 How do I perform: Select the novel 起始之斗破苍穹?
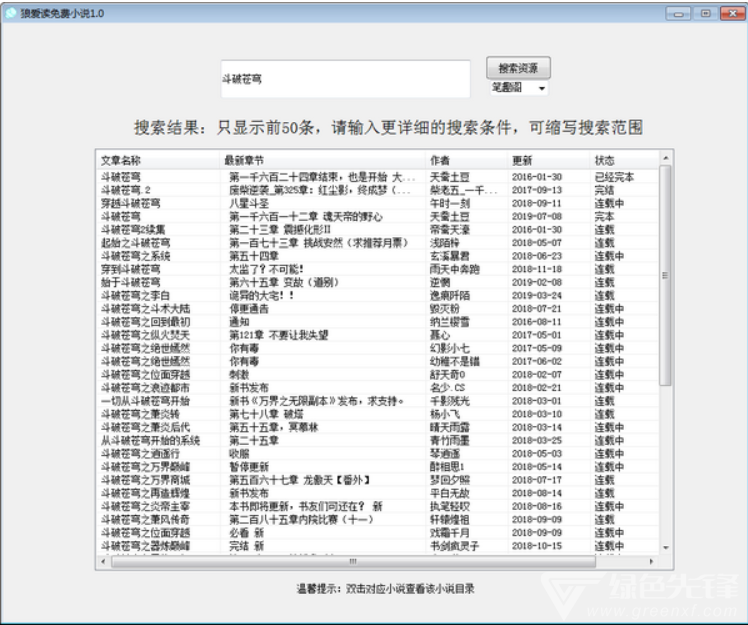[135, 243]
